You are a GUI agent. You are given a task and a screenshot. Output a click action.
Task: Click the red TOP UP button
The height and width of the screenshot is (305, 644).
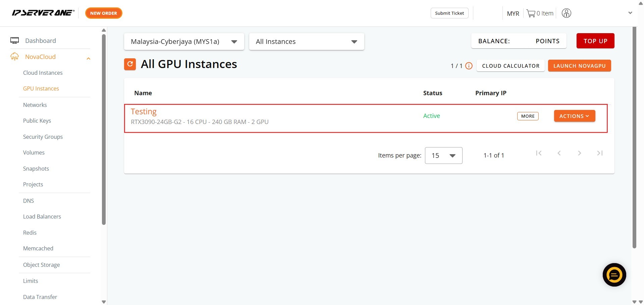click(595, 41)
